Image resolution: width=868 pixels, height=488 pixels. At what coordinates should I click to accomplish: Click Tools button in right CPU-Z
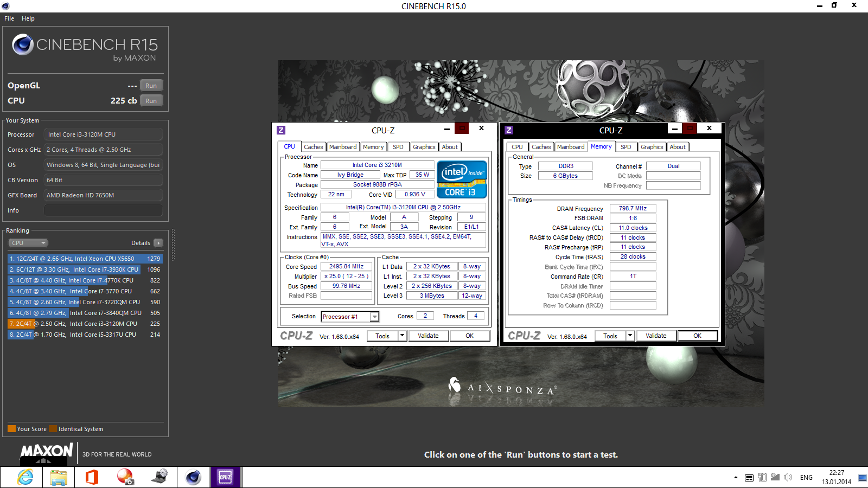click(611, 336)
